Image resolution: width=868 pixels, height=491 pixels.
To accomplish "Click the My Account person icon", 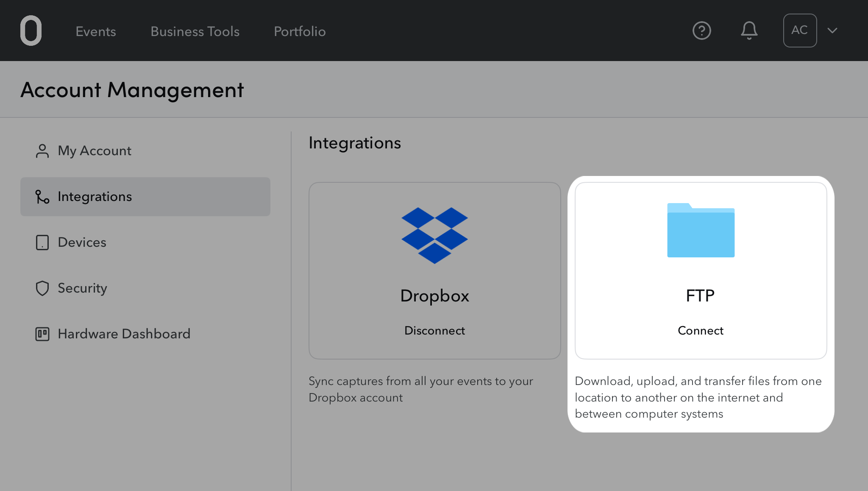I will [x=42, y=151].
